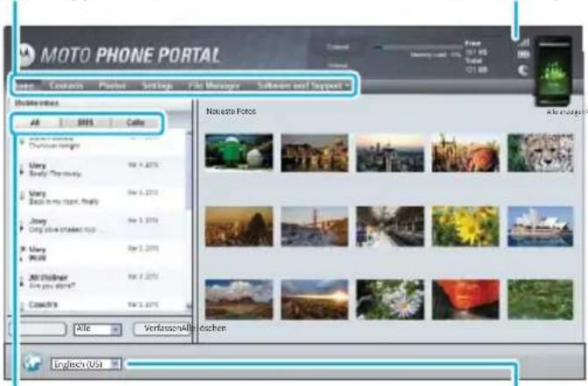
Task: Go to the File Manager tab
Action: [214, 86]
